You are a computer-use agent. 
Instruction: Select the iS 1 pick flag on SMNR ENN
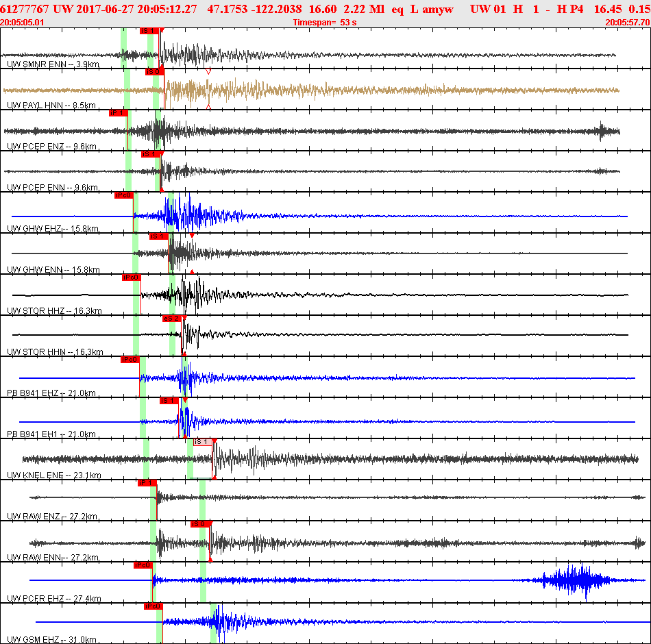[149, 31]
